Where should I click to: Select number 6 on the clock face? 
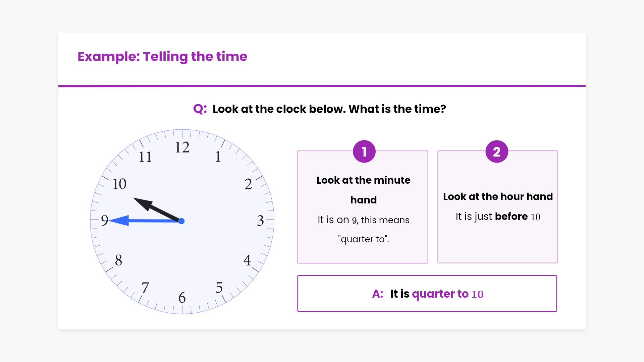point(182,297)
